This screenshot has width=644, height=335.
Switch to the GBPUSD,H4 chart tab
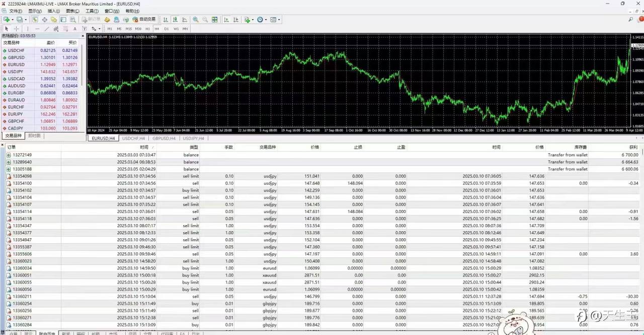[x=164, y=138]
